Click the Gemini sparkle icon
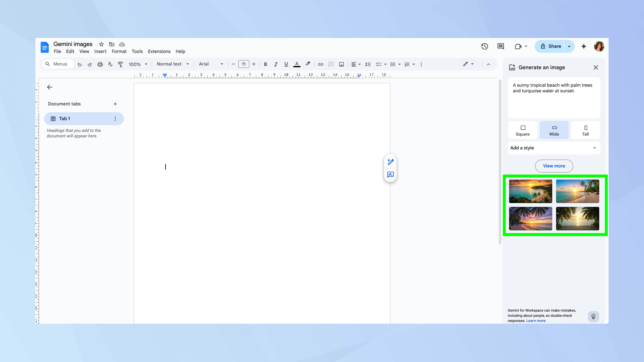This screenshot has height=362, width=644. (x=584, y=46)
